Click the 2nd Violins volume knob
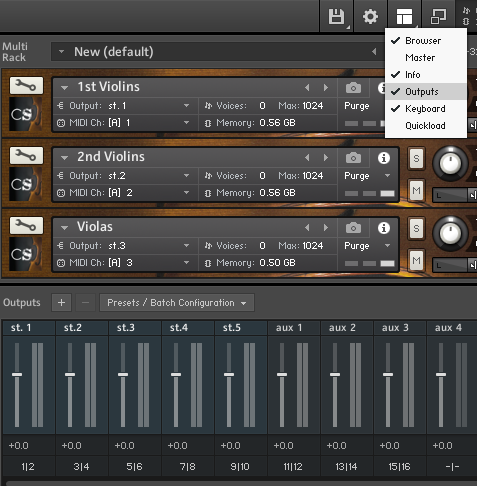 coord(450,164)
